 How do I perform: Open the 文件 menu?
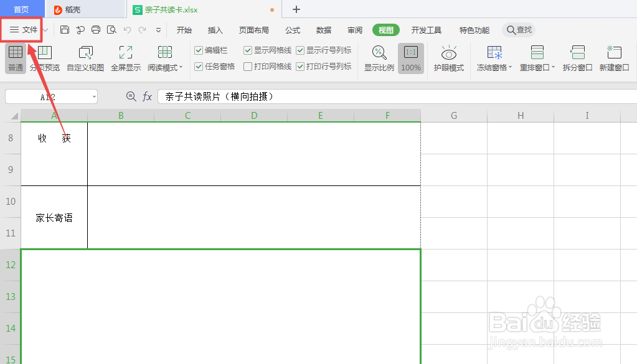coord(24,30)
